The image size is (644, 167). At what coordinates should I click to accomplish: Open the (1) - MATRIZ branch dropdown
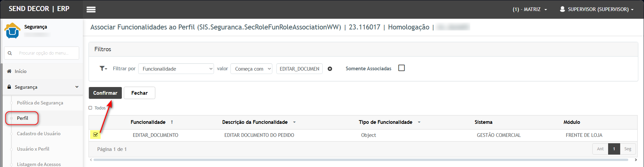pyautogui.click(x=530, y=9)
